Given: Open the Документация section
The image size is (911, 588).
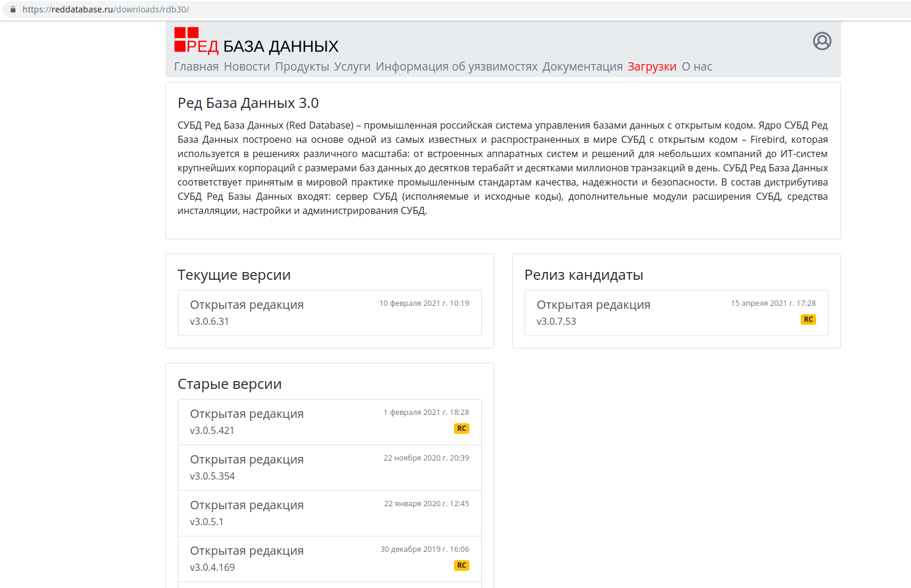Looking at the screenshot, I should tap(583, 66).
